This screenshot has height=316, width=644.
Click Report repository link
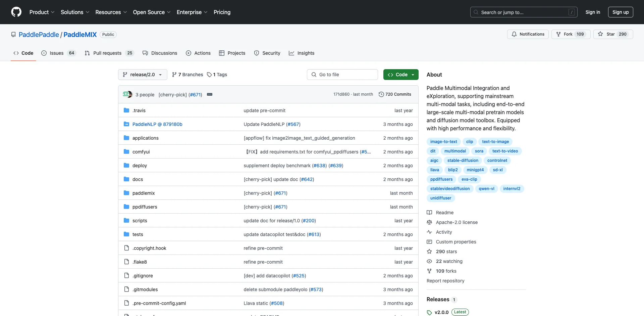(x=445, y=281)
